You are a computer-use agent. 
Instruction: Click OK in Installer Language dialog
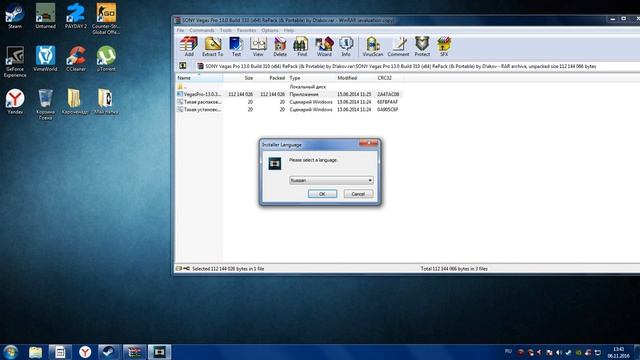click(322, 194)
